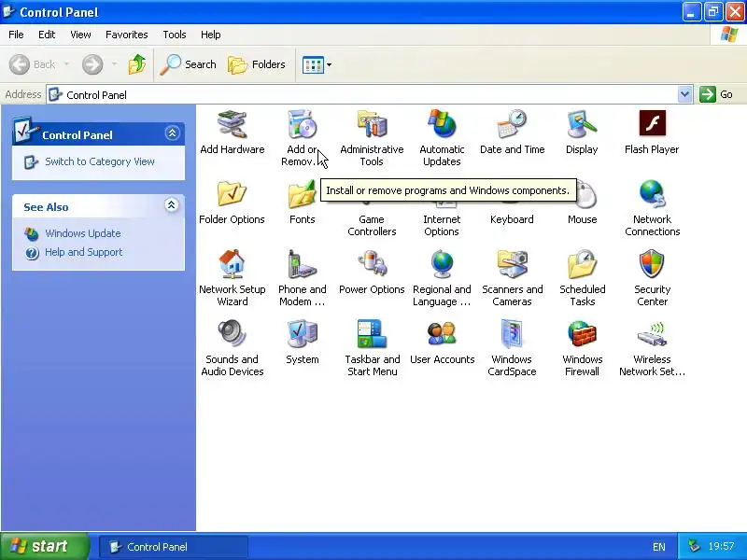
Task: Open the Forward history dropdown arrow
Action: pyautogui.click(x=114, y=63)
